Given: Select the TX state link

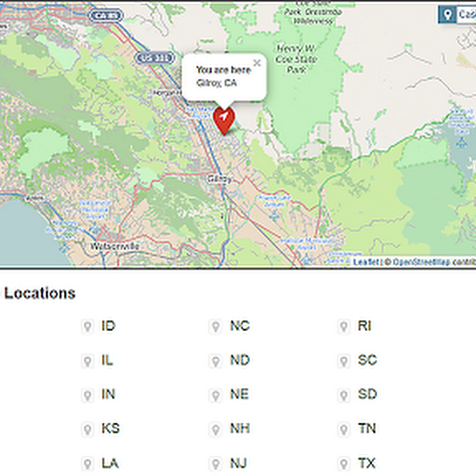Looking at the screenshot, I should [367, 463].
